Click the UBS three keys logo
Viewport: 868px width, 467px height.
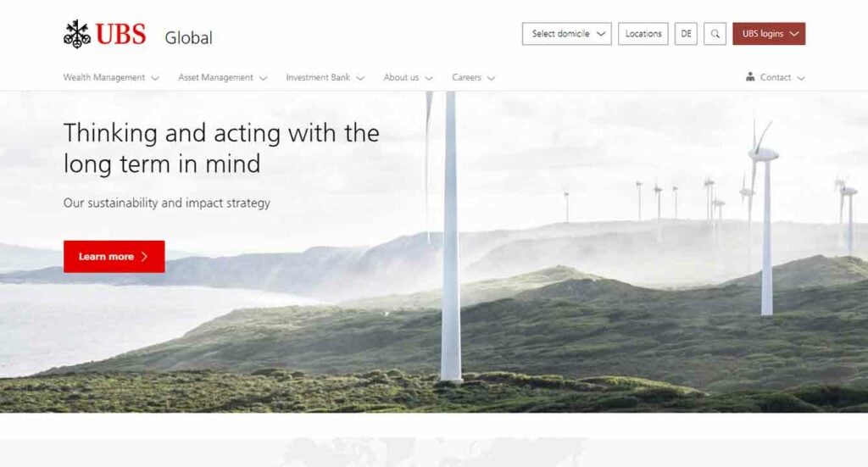pyautogui.click(x=77, y=34)
